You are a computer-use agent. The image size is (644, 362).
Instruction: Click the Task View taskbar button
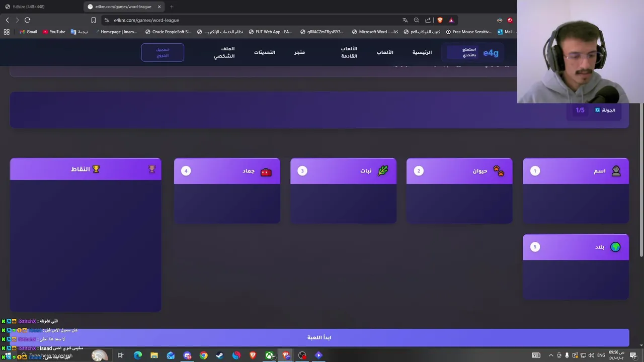121,355
